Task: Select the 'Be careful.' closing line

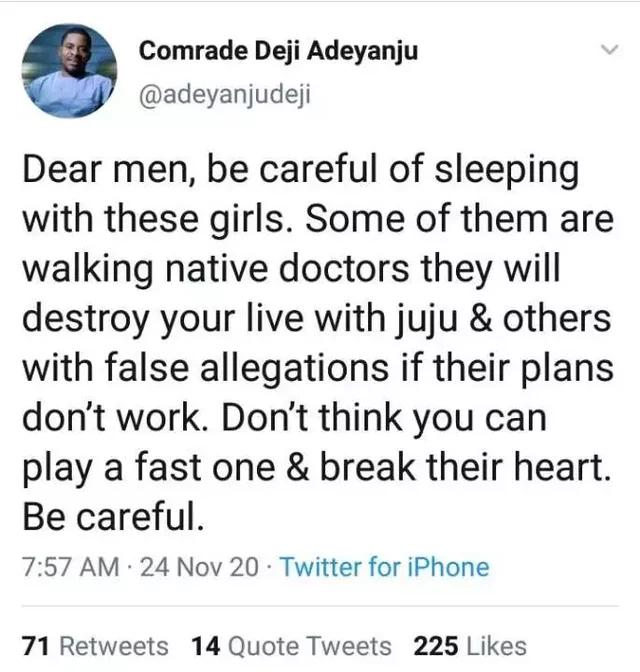Action: (113, 516)
